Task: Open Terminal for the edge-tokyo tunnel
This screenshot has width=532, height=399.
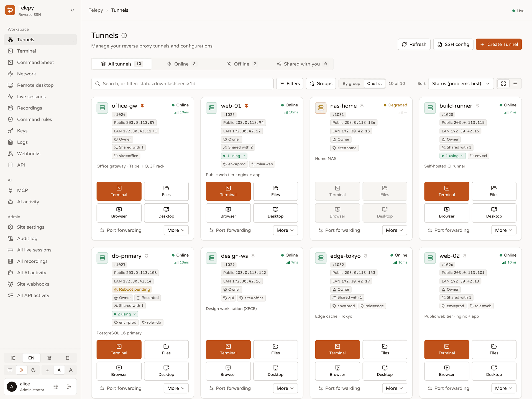Action: tap(337, 349)
